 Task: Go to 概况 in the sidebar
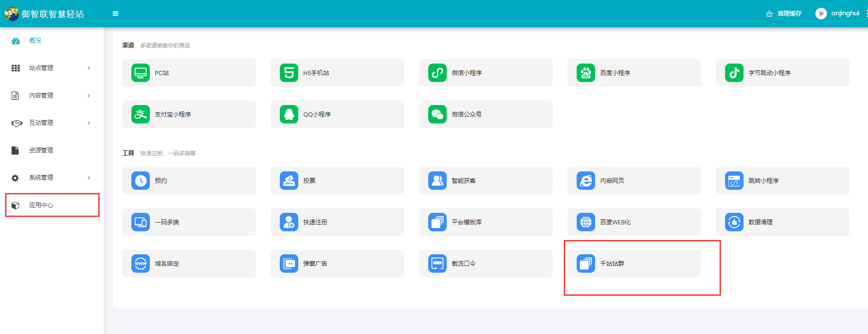(35, 41)
